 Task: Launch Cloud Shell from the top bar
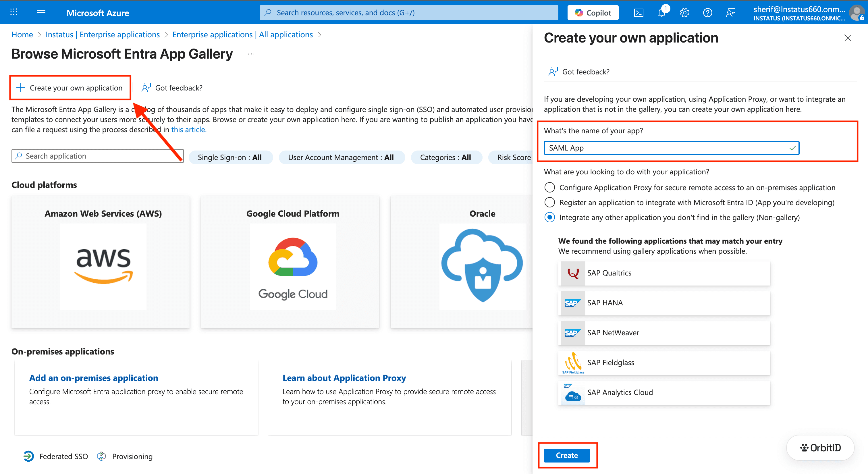pos(639,13)
